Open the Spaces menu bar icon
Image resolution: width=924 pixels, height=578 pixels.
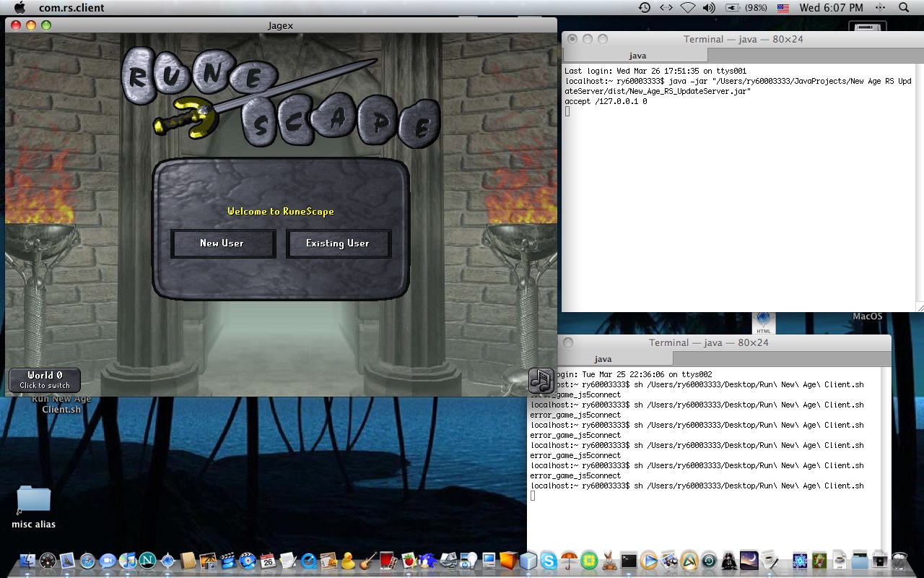[x=880, y=8]
